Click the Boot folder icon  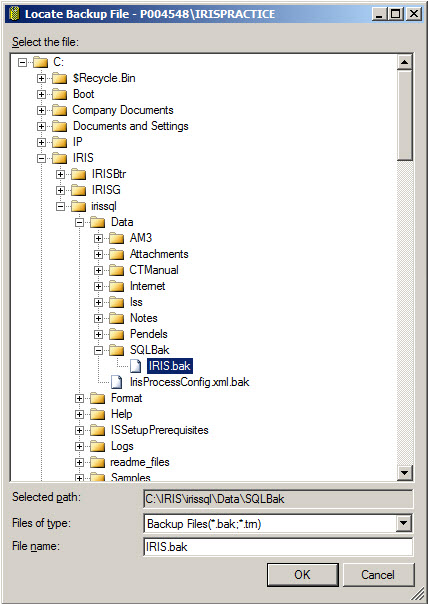[59, 94]
